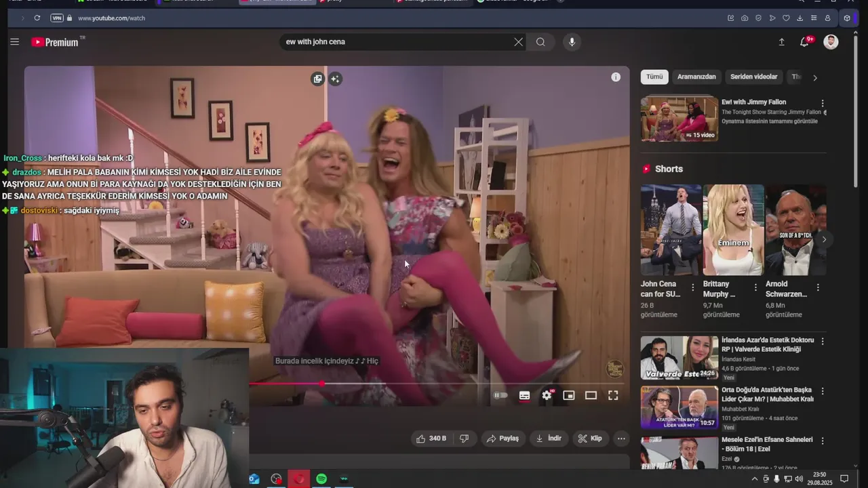Image resolution: width=868 pixels, height=488 pixels.
Task: Open Brittany Murphy Short thumbnail
Action: (734, 230)
